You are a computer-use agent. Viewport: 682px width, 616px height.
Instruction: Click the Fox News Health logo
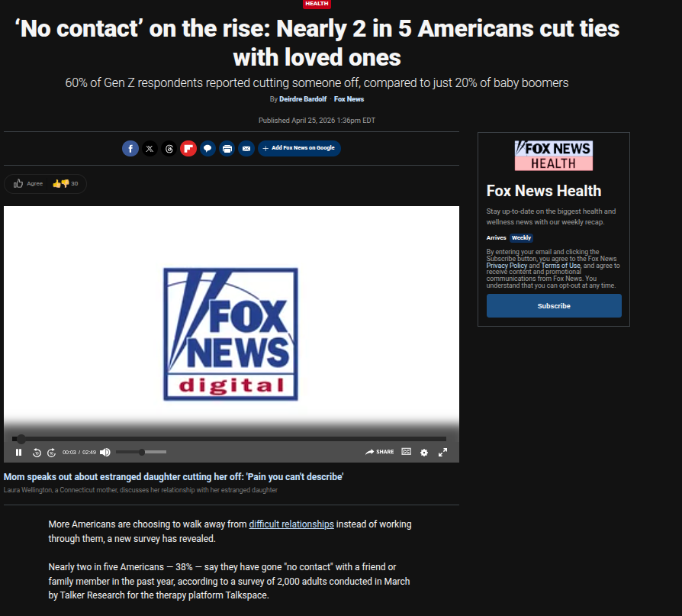(554, 156)
